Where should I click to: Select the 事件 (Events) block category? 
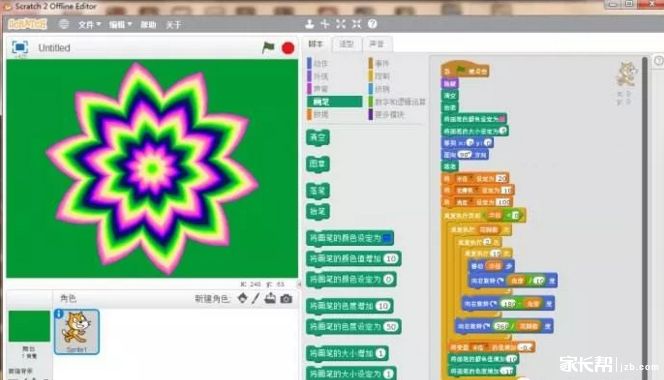[x=379, y=64]
